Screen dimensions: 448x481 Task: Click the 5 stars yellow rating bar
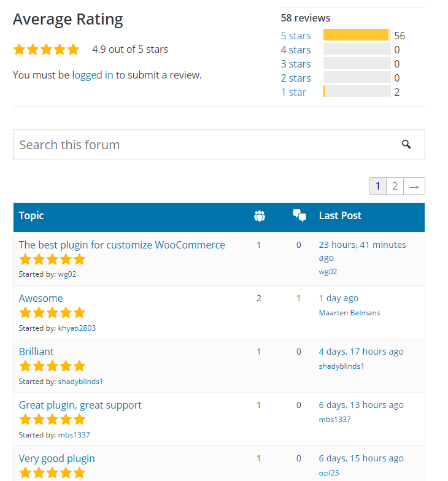[x=356, y=35]
